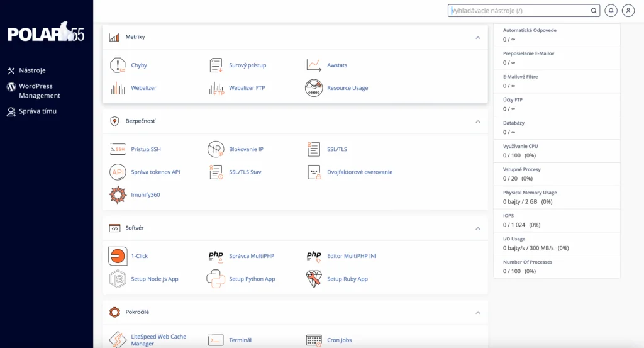Click the Physical Memory Usage statistic
The width and height of the screenshot is (644, 348).
[557, 197]
